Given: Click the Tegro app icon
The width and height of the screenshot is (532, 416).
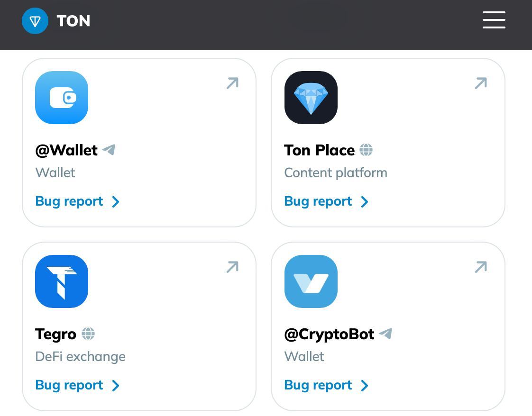Looking at the screenshot, I should coord(62,281).
